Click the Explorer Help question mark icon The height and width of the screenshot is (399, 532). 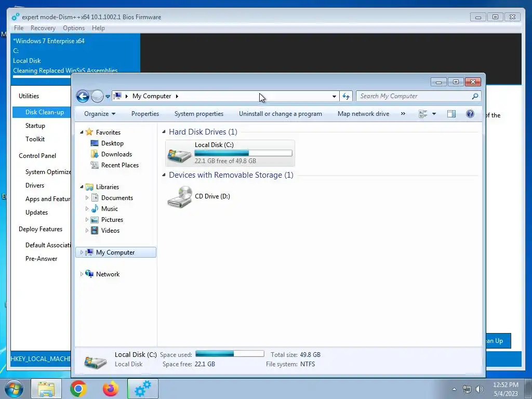coord(470,114)
